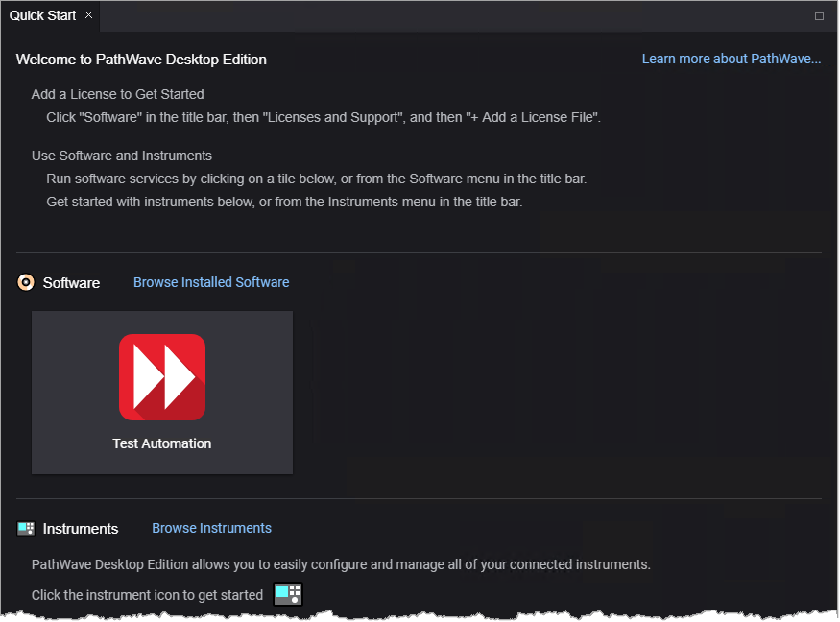Click the 'Instruments' section heading text
840x622 pixels.
[81, 529]
